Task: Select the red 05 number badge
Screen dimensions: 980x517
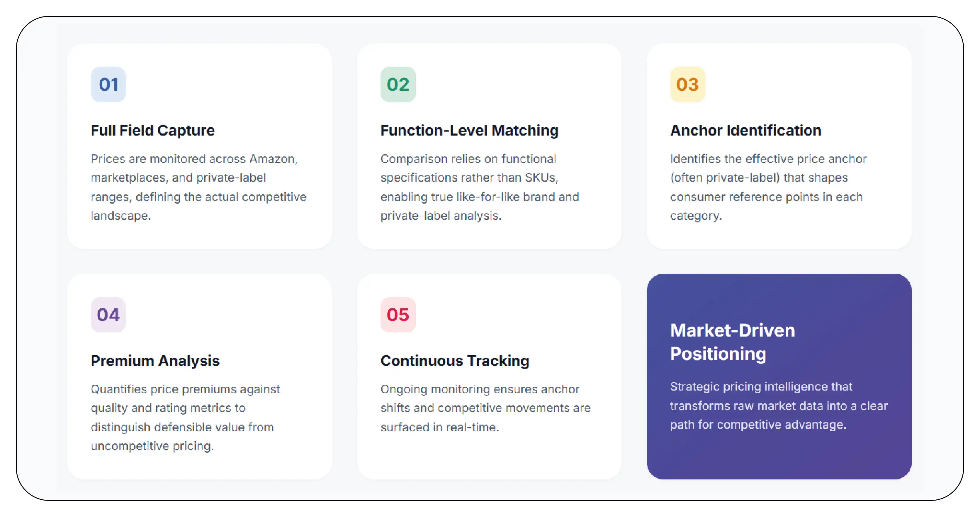Action: (398, 315)
